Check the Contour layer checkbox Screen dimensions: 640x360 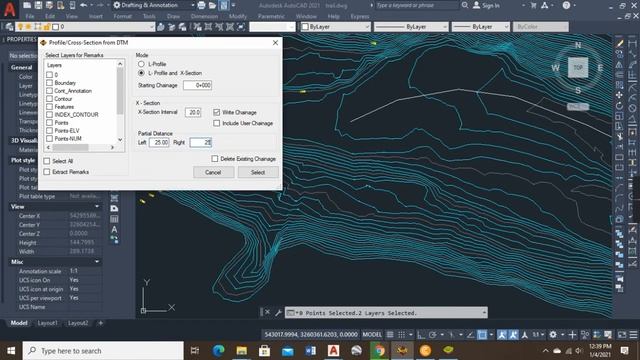click(49, 99)
